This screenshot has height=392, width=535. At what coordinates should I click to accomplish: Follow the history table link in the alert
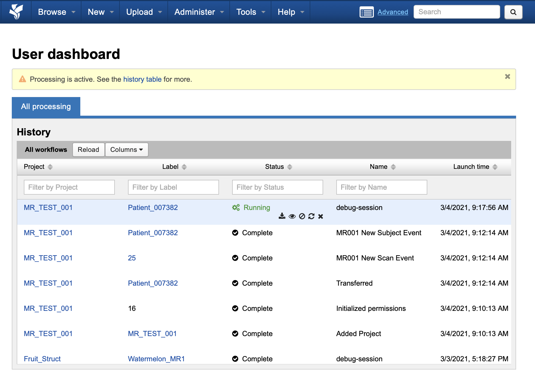point(142,79)
